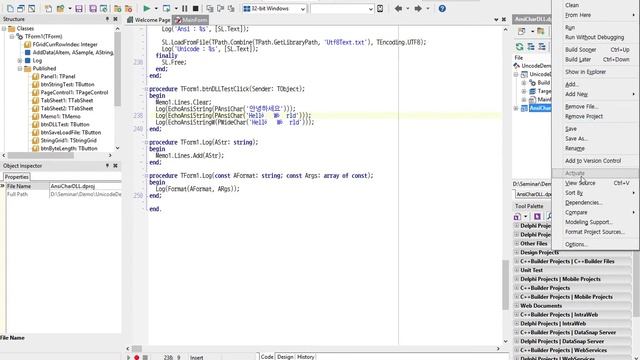Click the New Items icon in toolbar
The height and width of the screenshot is (360, 640).
pos(48,8)
